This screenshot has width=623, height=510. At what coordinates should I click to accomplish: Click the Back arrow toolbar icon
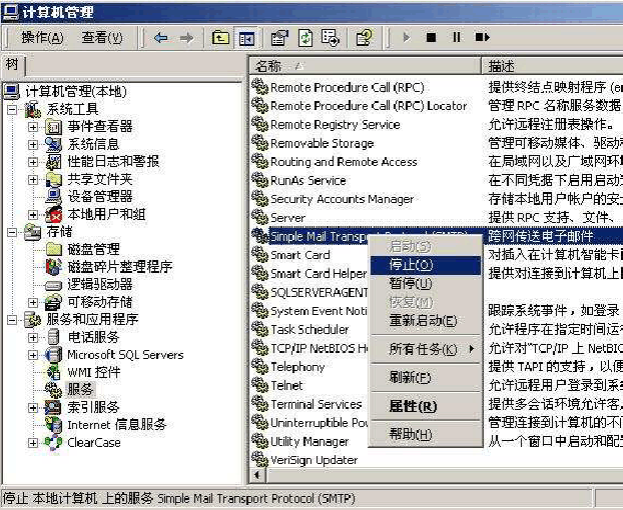tap(161, 38)
